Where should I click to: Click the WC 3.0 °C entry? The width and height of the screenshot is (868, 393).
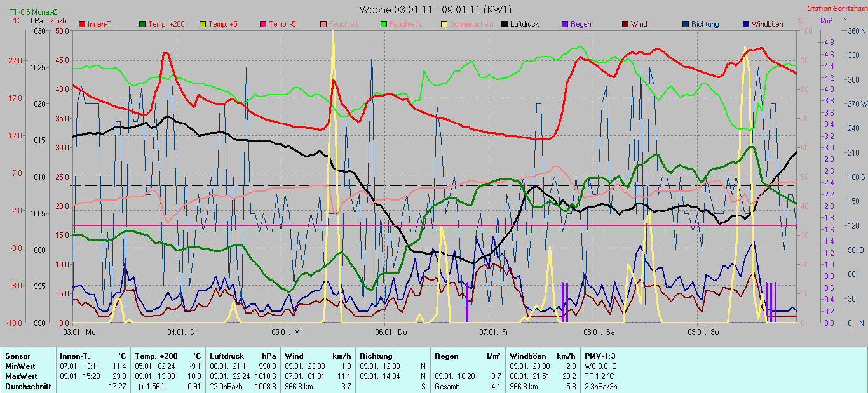click(x=601, y=366)
